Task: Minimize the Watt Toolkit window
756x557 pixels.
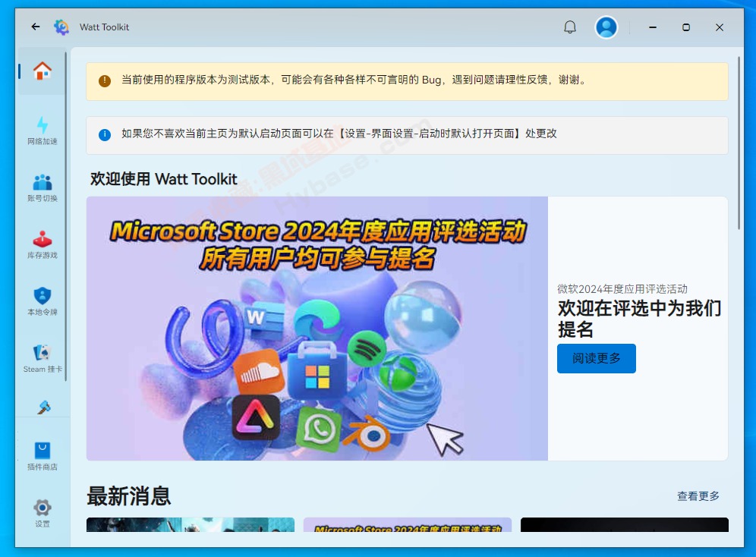Action: click(653, 27)
